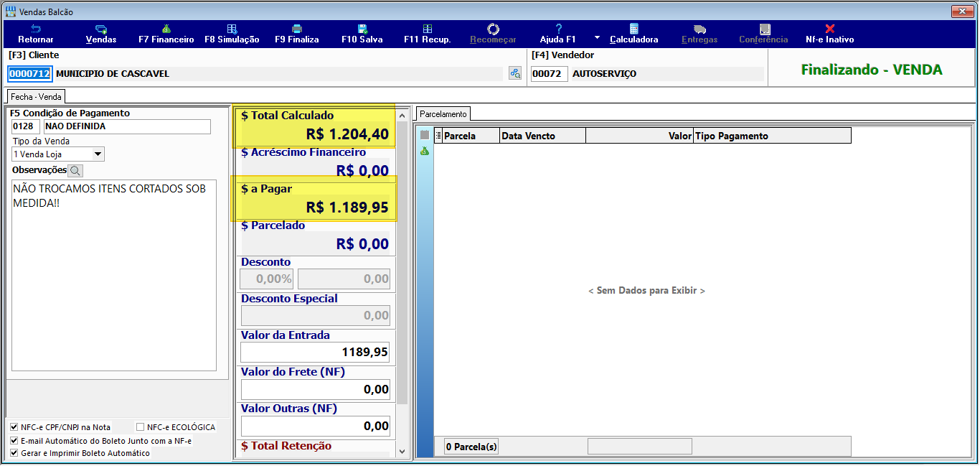Click the client search icon next to MUNICIPIO DE CASCAVEL

click(x=515, y=73)
